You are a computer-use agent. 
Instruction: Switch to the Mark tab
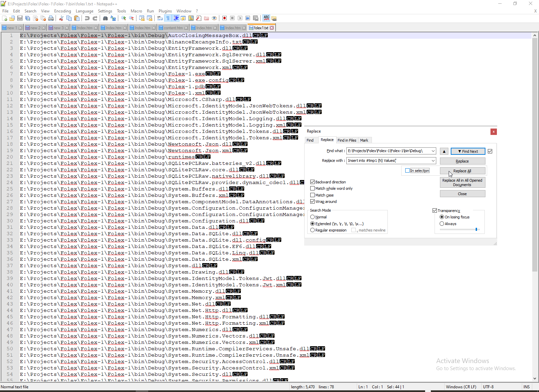pyautogui.click(x=364, y=140)
